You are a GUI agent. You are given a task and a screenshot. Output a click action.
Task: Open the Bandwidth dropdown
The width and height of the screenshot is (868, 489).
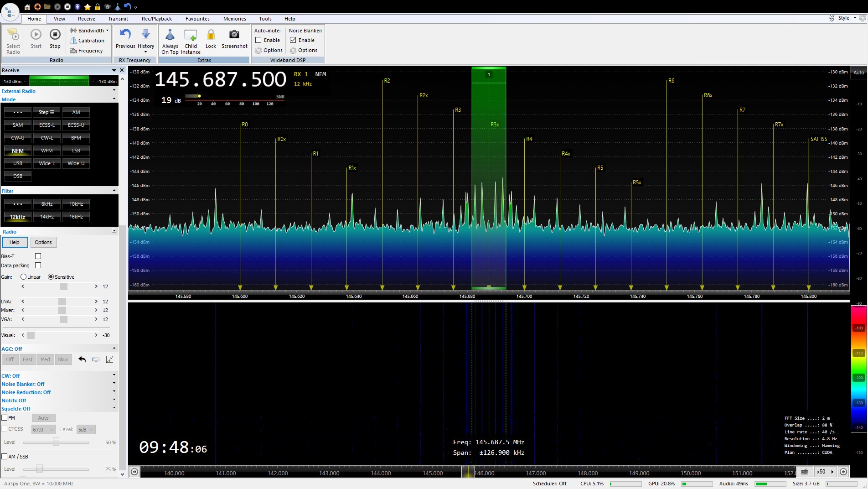point(91,31)
